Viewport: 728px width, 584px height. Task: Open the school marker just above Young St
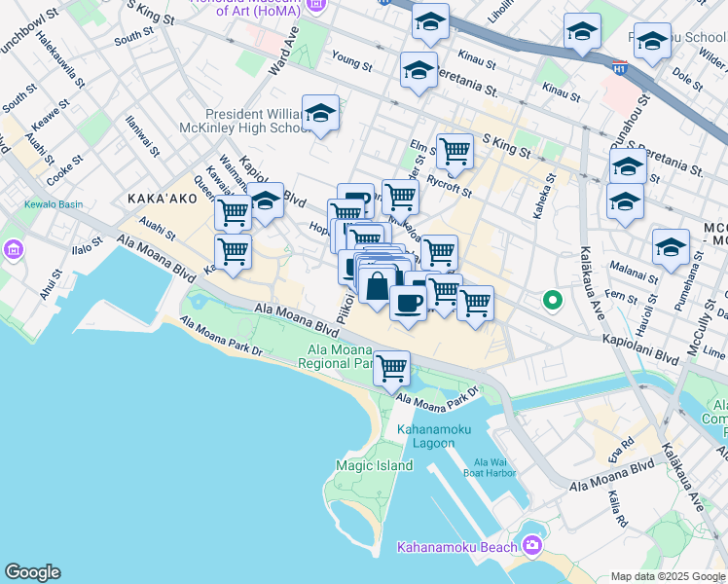[x=419, y=71]
